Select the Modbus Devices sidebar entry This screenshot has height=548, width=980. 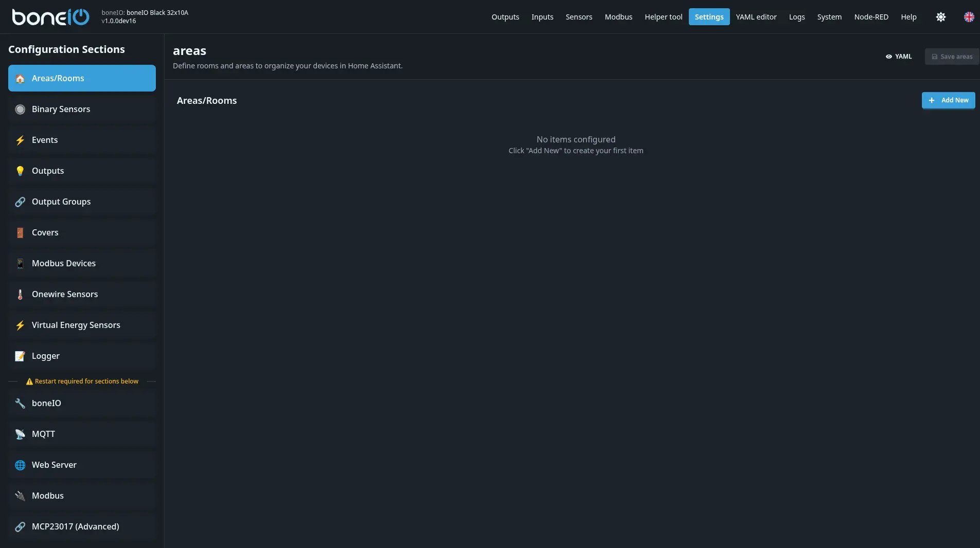64,263
